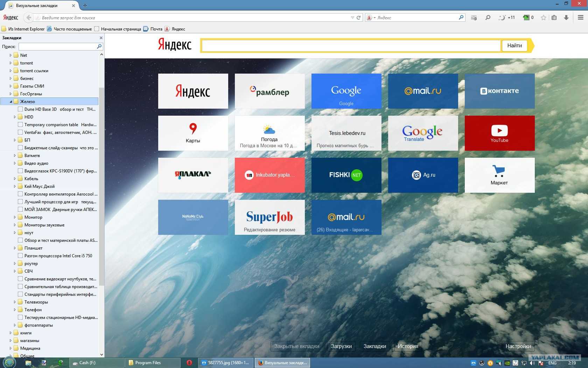Open the FISHKI NET tile
Screen dimensions: 588x368
[x=346, y=175]
